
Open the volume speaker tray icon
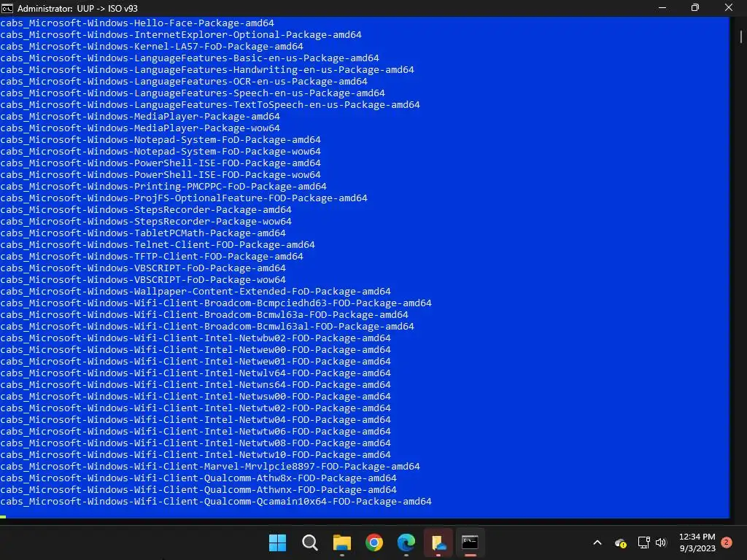661,542
